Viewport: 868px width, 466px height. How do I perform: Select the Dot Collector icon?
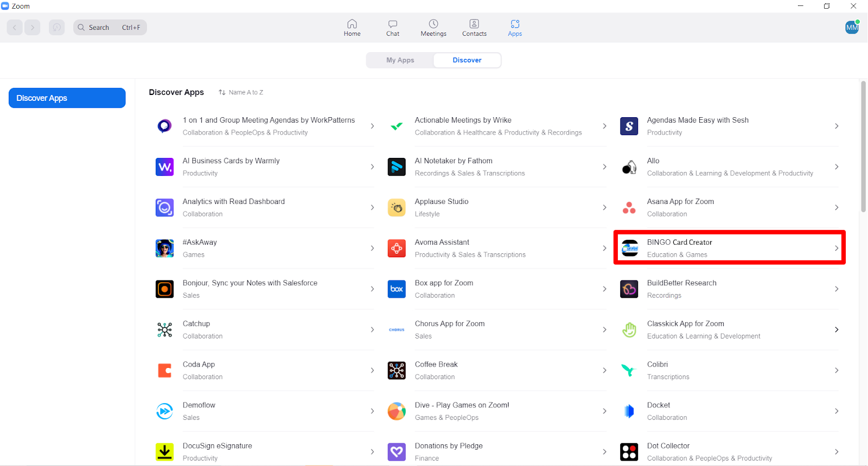(x=629, y=452)
